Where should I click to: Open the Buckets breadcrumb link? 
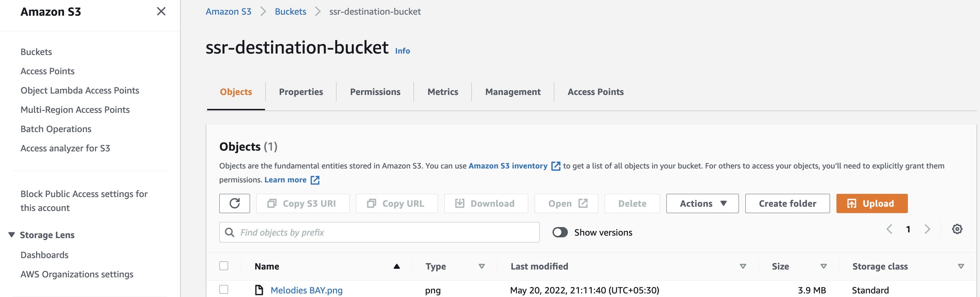click(290, 11)
